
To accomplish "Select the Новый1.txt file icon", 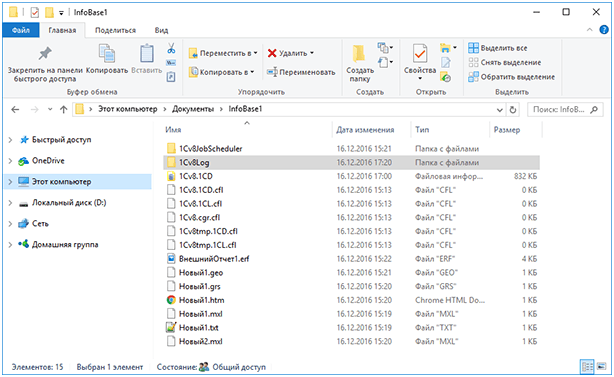I will 171,327.
